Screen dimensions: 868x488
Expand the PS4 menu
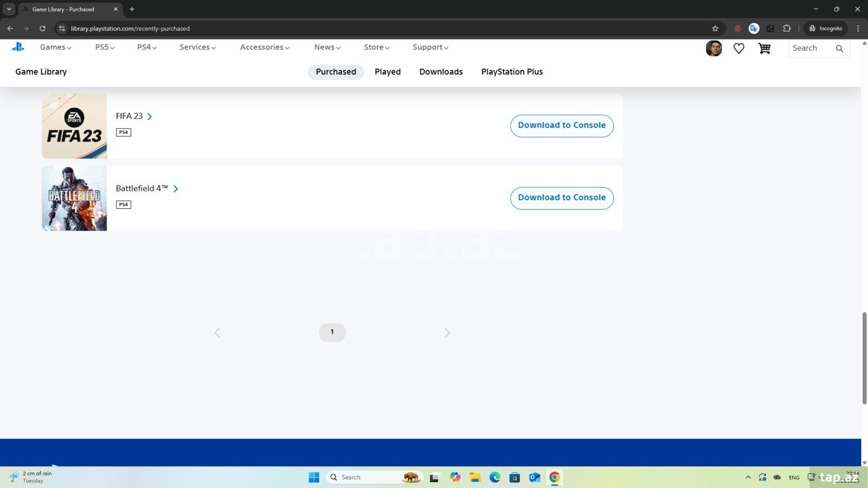pos(147,47)
